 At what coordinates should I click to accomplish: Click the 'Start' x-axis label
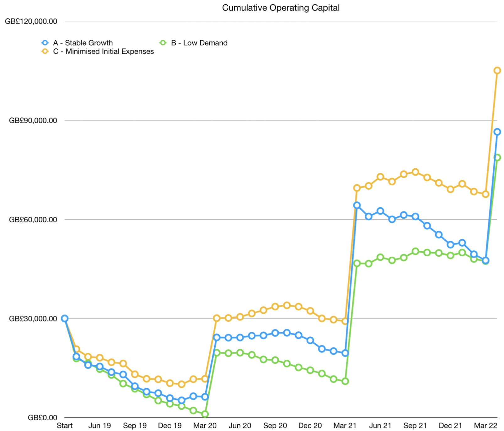pyautogui.click(x=65, y=425)
